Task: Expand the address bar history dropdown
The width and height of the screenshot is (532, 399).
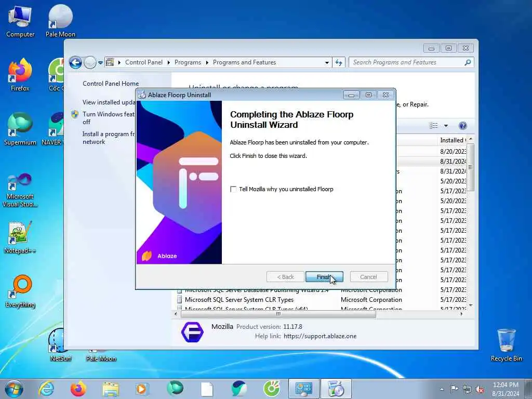Action: pyautogui.click(x=327, y=62)
